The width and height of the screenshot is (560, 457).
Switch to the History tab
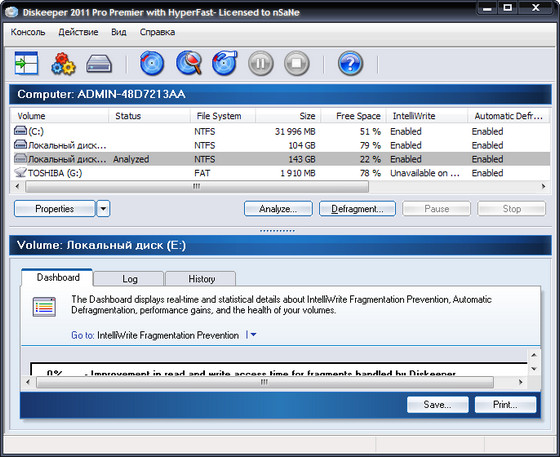201,279
